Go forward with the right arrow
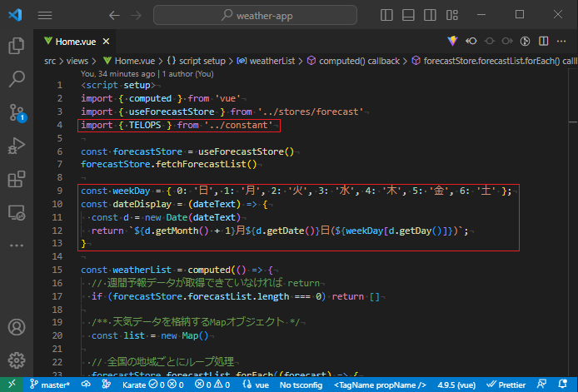Viewport: 578px width, 392px height. 136,15
